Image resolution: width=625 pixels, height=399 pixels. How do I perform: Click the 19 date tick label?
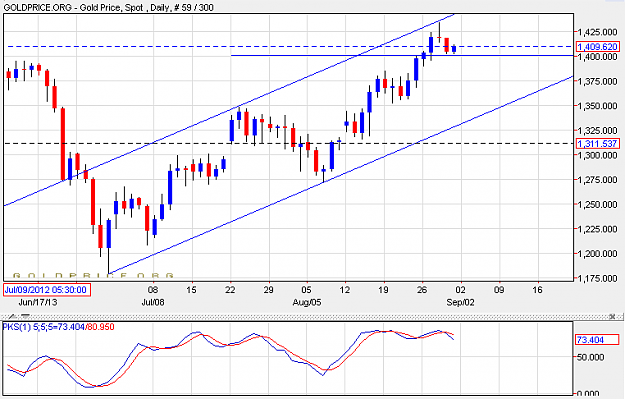(x=383, y=290)
